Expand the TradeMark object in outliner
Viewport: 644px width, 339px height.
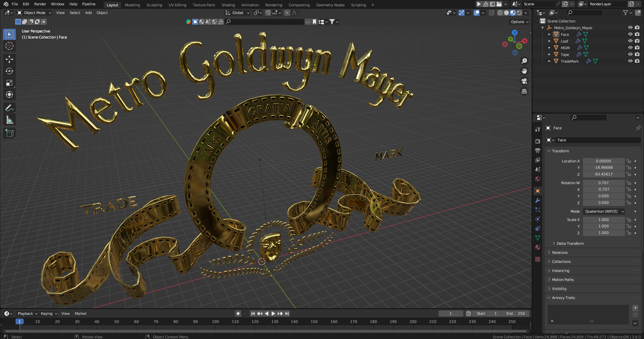click(x=549, y=61)
